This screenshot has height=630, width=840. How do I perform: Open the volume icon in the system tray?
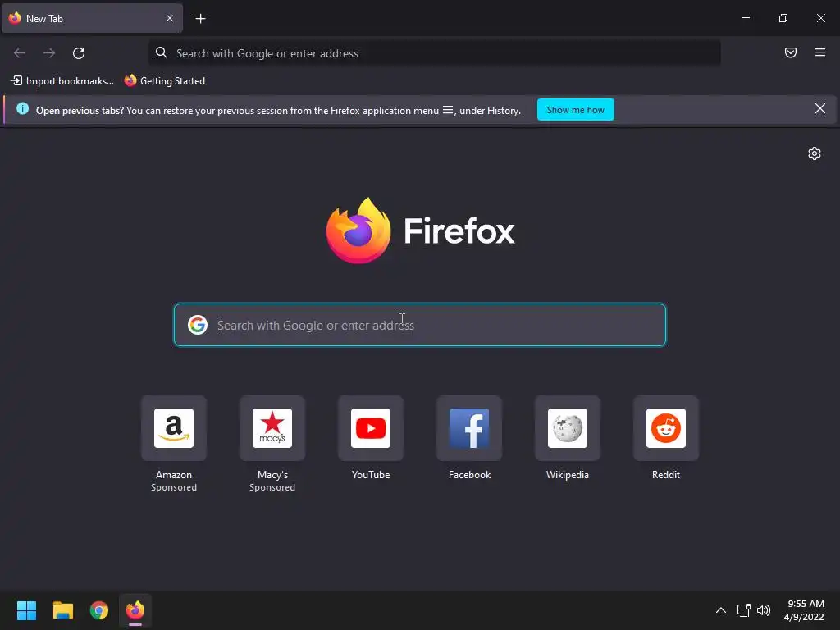coord(764,610)
